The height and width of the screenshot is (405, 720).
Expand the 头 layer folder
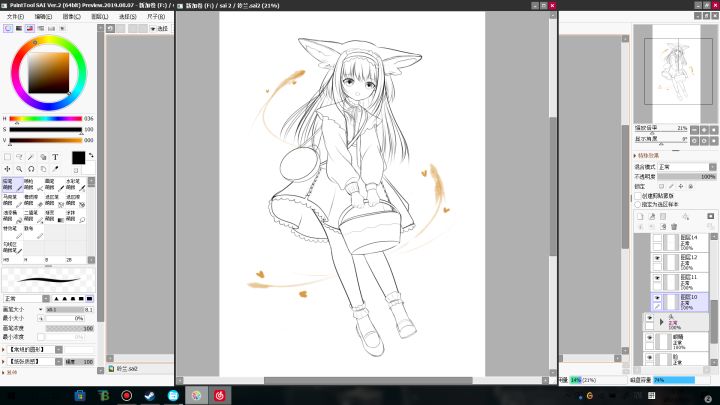point(662,322)
